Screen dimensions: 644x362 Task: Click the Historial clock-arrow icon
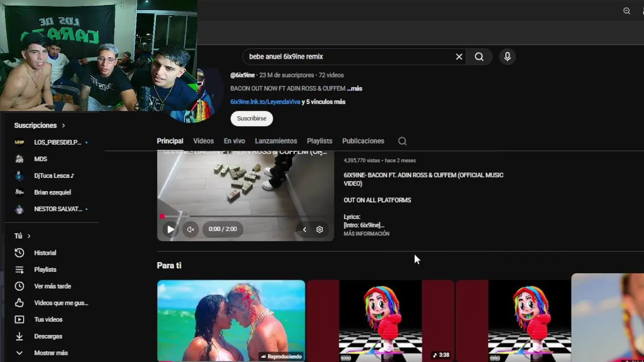(x=19, y=253)
